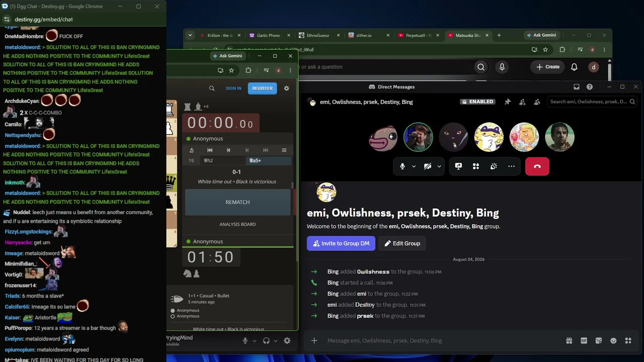Open apps icon in message bar
644x362 pixels.
pos(628,340)
